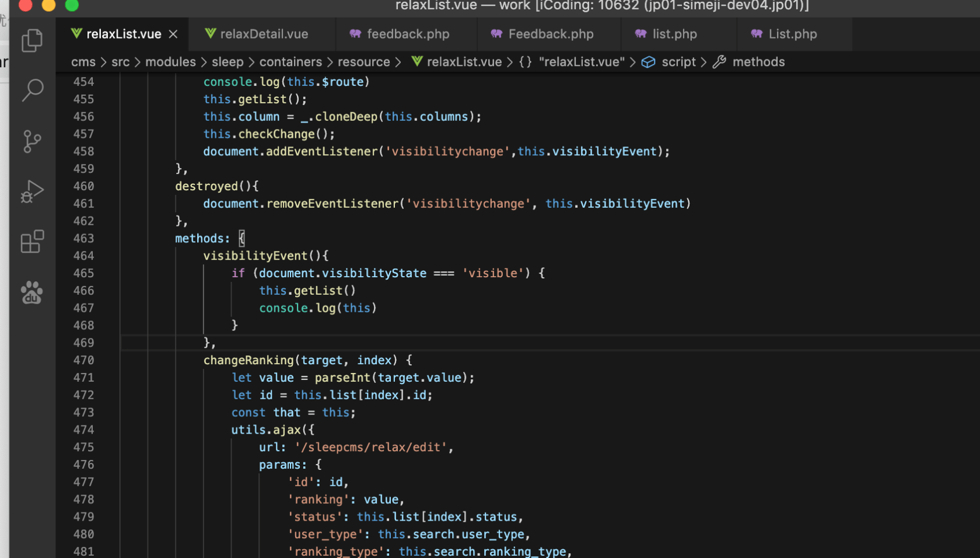Click the PHP elephant icon on list.php tab
Image resolution: width=980 pixels, height=558 pixels.
pyautogui.click(x=640, y=34)
